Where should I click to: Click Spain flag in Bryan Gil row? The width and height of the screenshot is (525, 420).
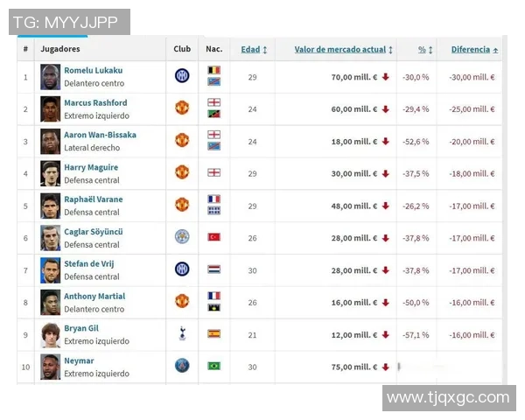pos(213,333)
